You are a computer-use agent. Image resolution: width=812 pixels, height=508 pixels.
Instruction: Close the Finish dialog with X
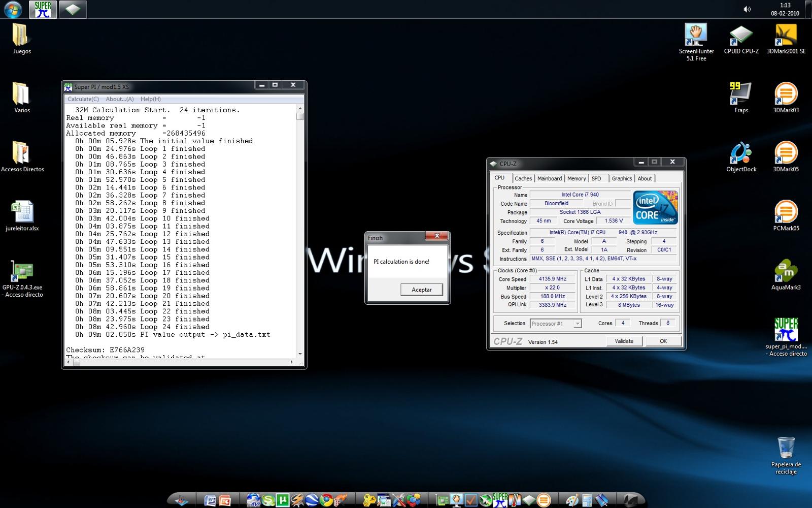point(437,236)
